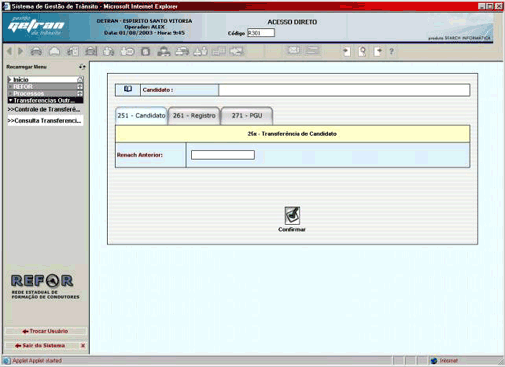Click the envelope-like icon in the toolbar
505x367 pixels.
click(294, 51)
